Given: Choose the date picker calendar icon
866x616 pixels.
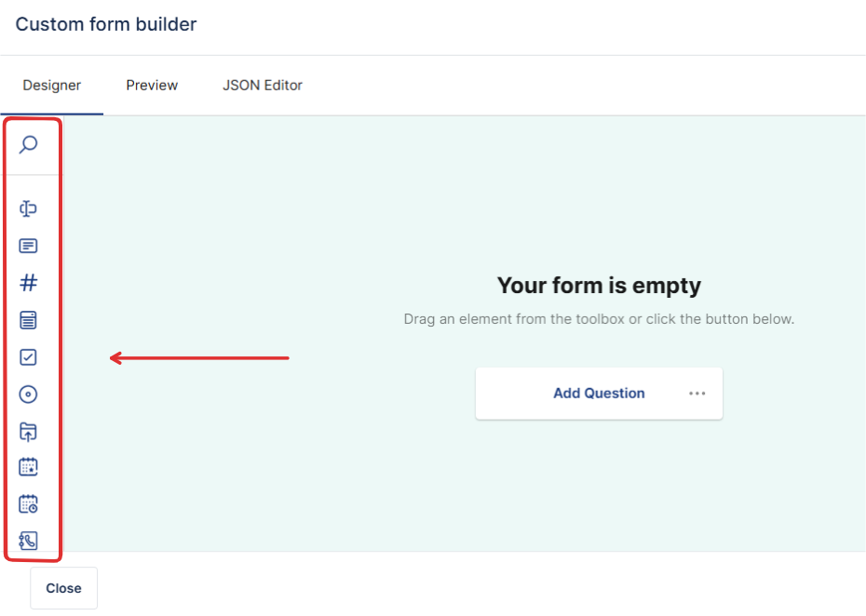Looking at the screenshot, I should tap(29, 467).
